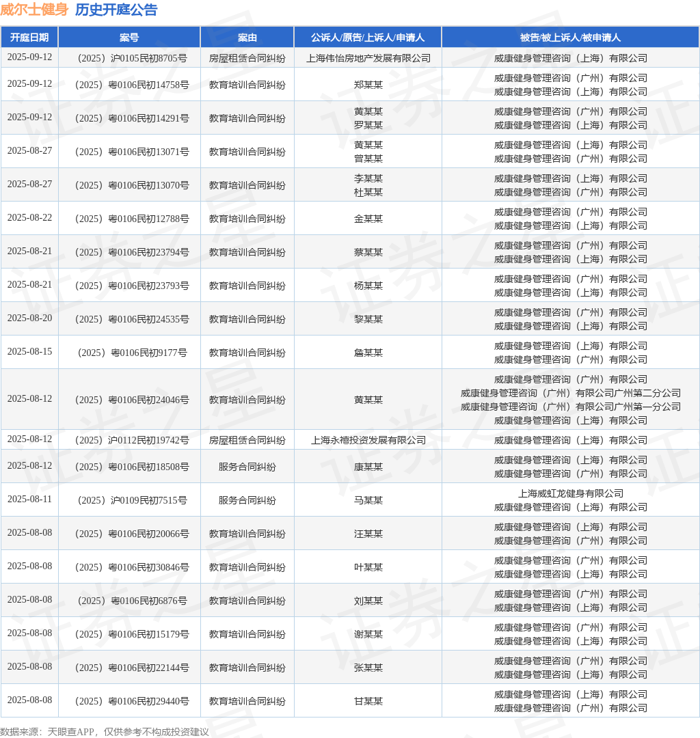The height and width of the screenshot is (738, 700).
Task: Click 房屋租赁合同纠纷 in the 沪0105 row
Action: pos(247,58)
